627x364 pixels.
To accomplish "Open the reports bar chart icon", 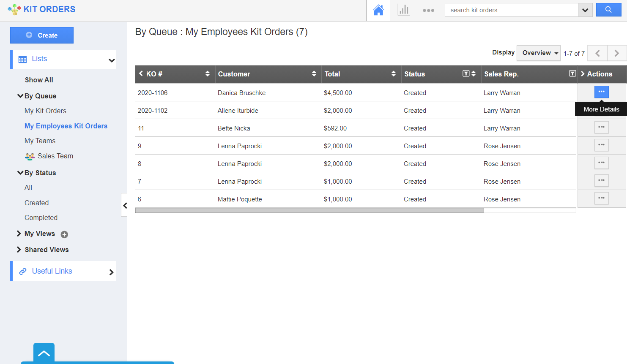I will (403, 10).
